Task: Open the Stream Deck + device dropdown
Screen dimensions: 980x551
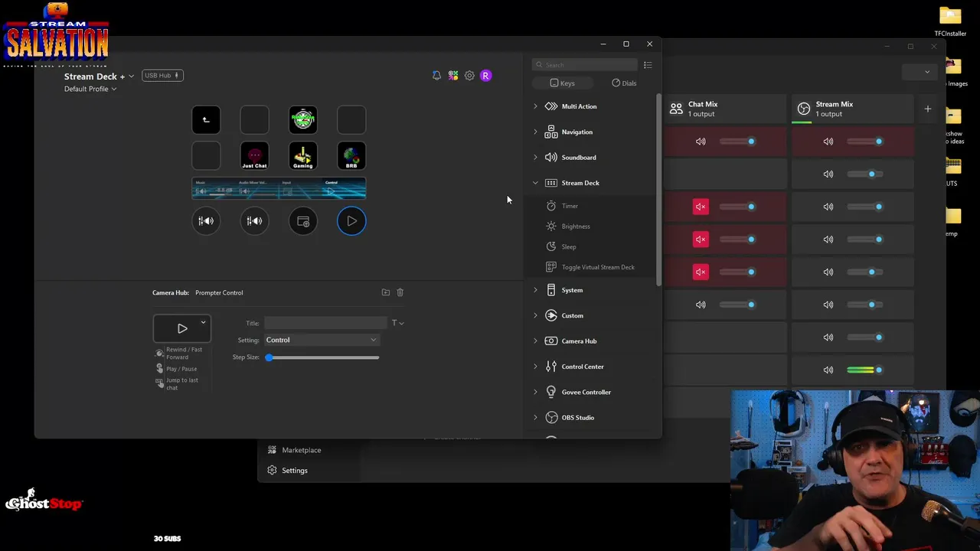Action: point(99,77)
